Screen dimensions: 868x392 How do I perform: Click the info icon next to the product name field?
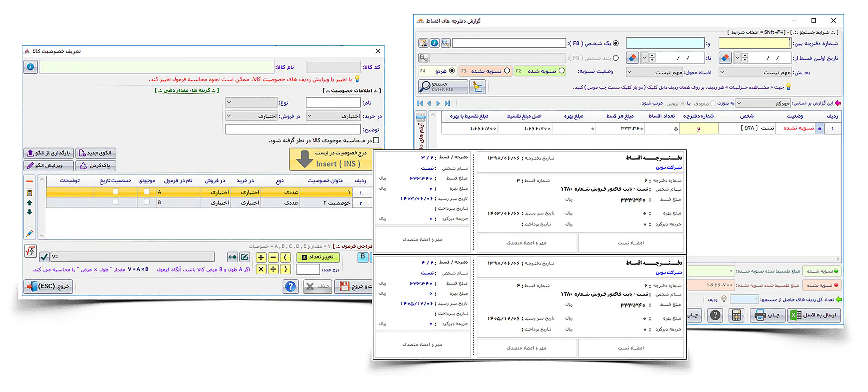point(30,67)
